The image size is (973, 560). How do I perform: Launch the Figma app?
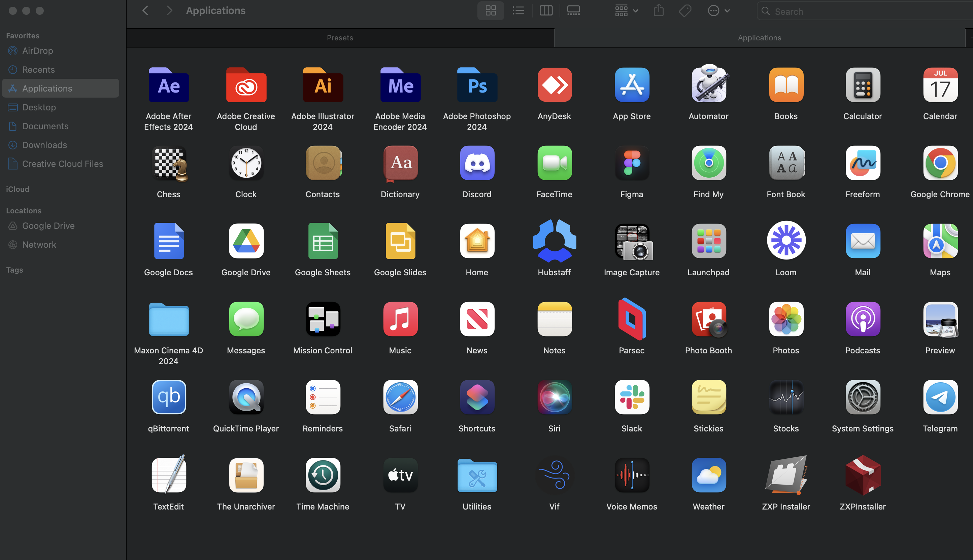(631, 163)
